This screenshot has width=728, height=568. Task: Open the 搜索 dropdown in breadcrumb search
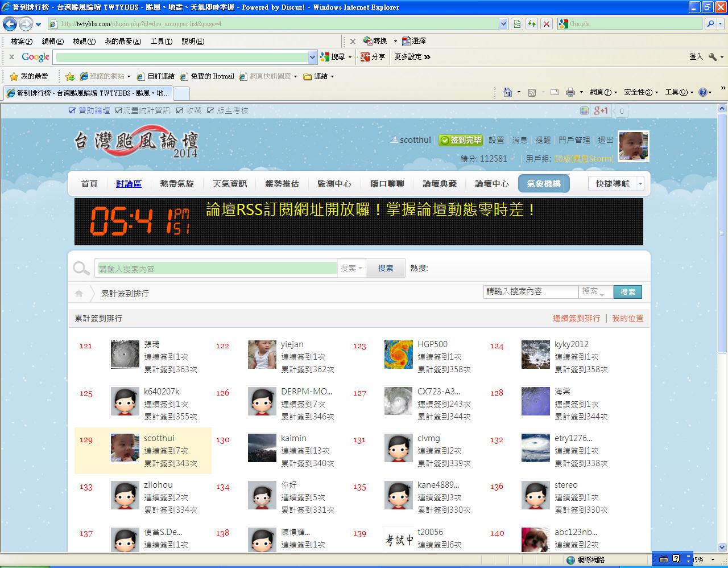pos(595,292)
